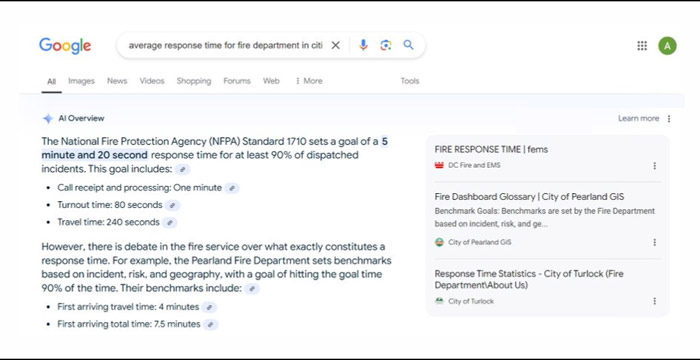
Task: Open three-dot menu for DC Fire and EMS result
Action: point(654,166)
